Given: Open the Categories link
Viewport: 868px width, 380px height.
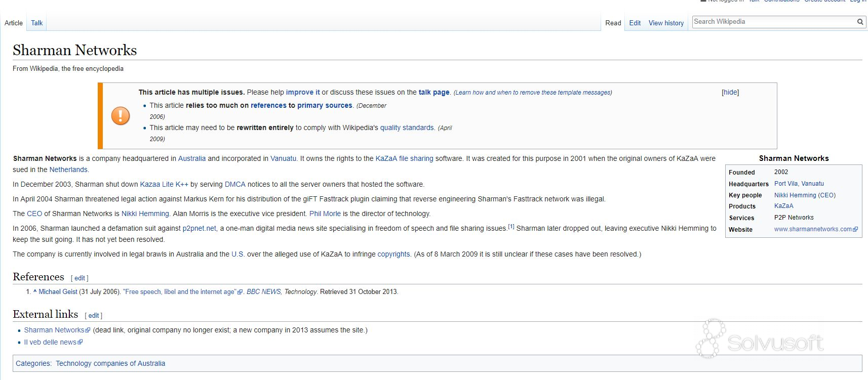Looking at the screenshot, I should [33, 363].
